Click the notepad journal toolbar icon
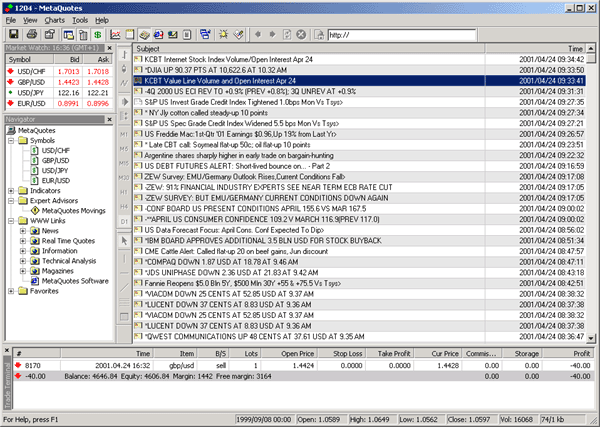This screenshot has height=427, width=600. click(130, 35)
